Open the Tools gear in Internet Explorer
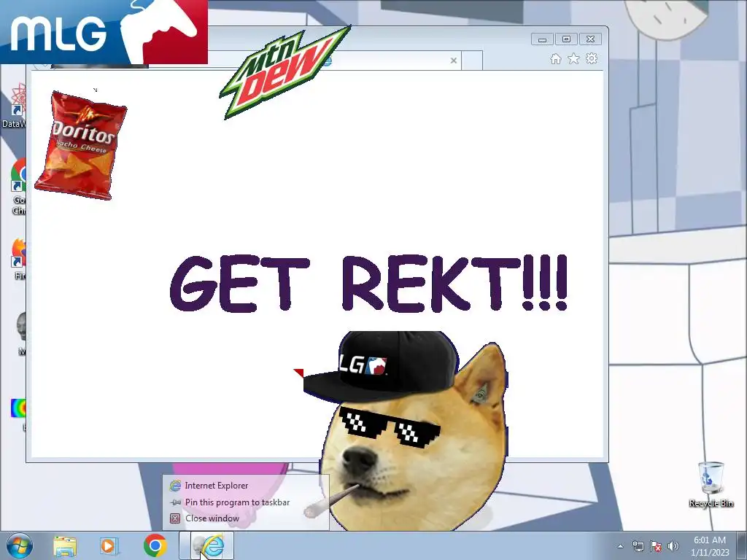747x560 pixels. click(x=592, y=58)
